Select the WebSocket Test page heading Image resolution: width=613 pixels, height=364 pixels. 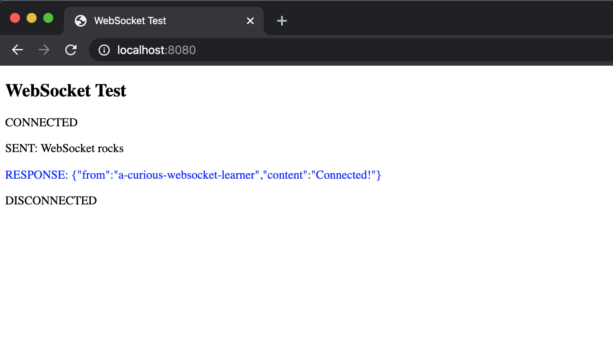tap(65, 90)
